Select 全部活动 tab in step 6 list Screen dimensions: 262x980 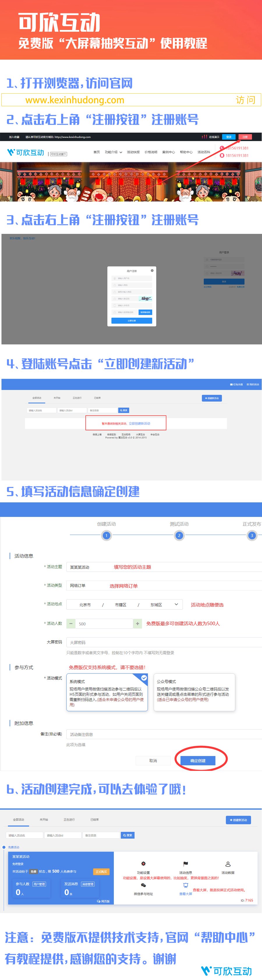pos(18,819)
